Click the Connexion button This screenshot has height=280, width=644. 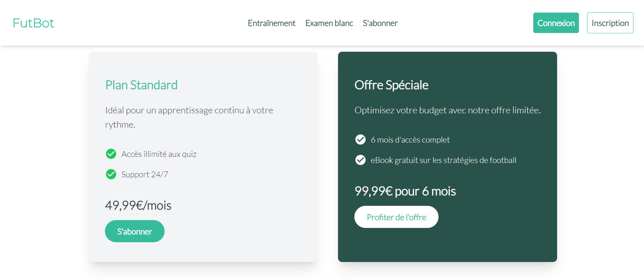(556, 23)
